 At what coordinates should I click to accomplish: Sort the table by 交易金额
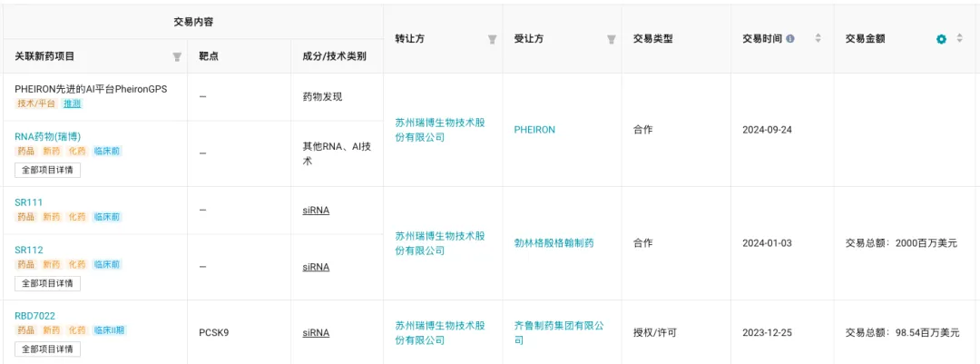[x=960, y=39]
